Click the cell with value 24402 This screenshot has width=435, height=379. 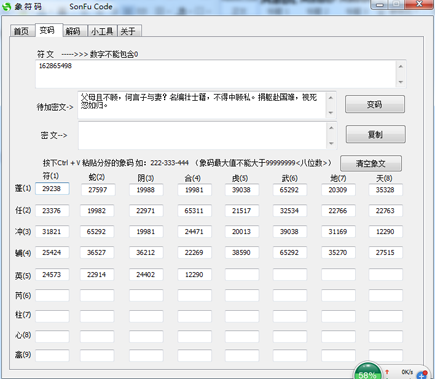146,275
